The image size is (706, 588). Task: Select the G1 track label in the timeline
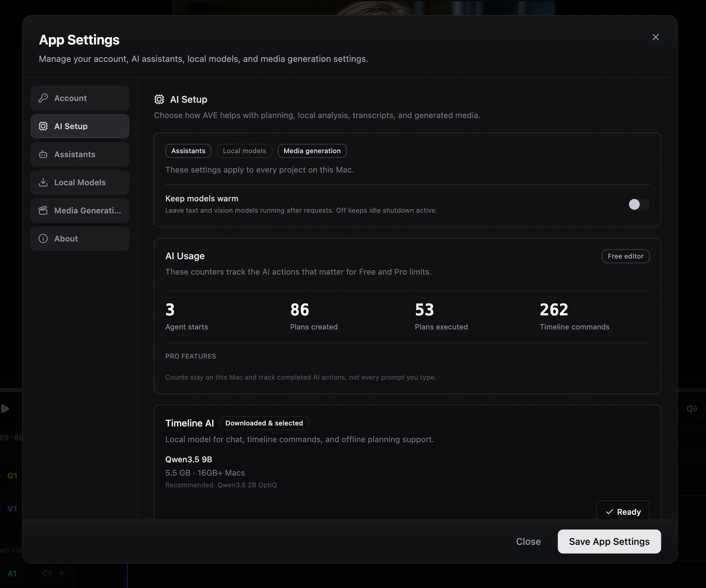tap(12, 476)
